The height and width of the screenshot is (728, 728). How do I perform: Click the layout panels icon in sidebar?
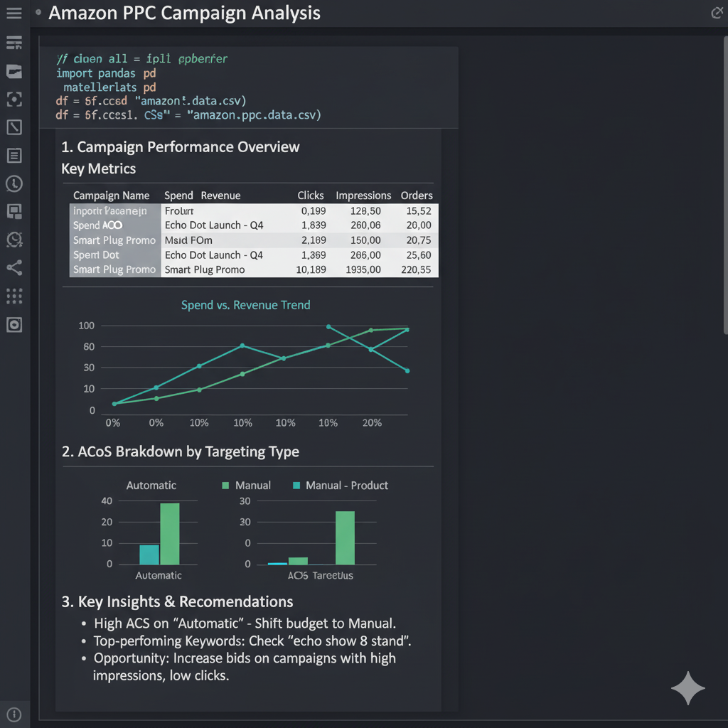(x=14, y=211)
